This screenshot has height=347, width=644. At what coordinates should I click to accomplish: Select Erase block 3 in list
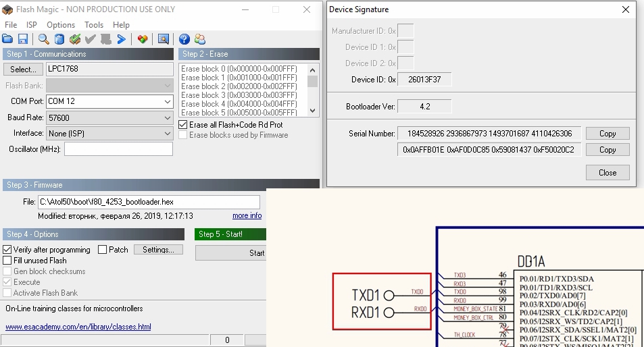tap(239, 95)
